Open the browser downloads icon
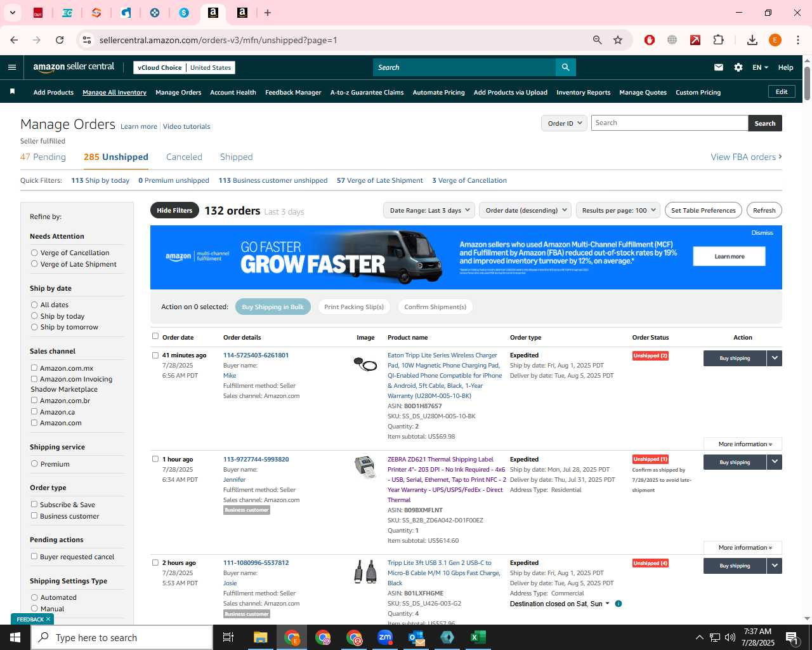This screenshot has width=812, height=650. (x=752, y=40)
